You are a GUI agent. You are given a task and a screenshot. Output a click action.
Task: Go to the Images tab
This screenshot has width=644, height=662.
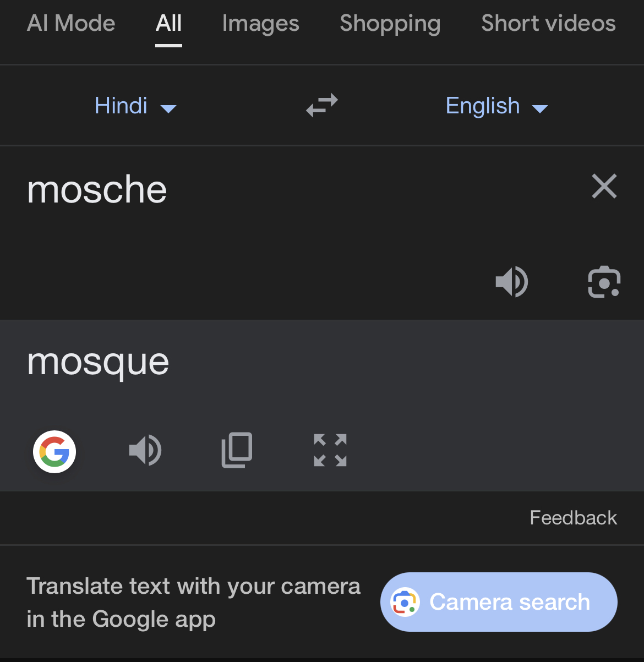tap(260, 24)
